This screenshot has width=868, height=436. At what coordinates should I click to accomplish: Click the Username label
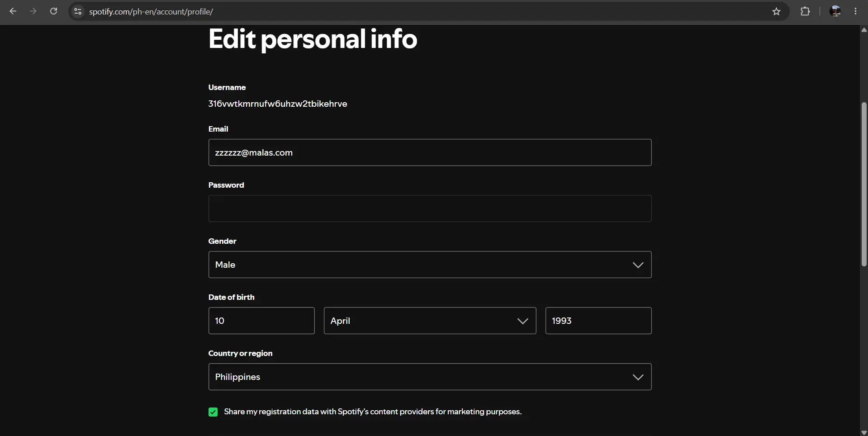[x=227, y=87]
